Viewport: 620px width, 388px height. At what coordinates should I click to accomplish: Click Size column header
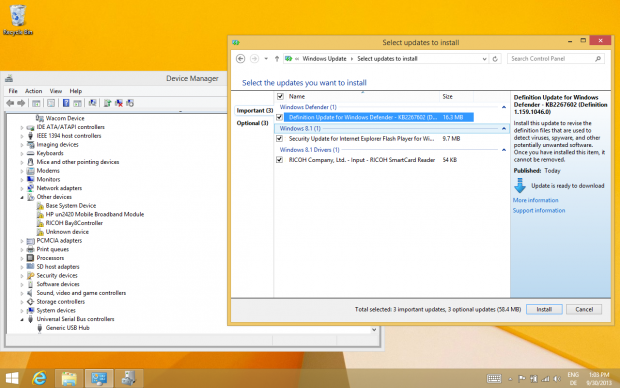[456, 97]
